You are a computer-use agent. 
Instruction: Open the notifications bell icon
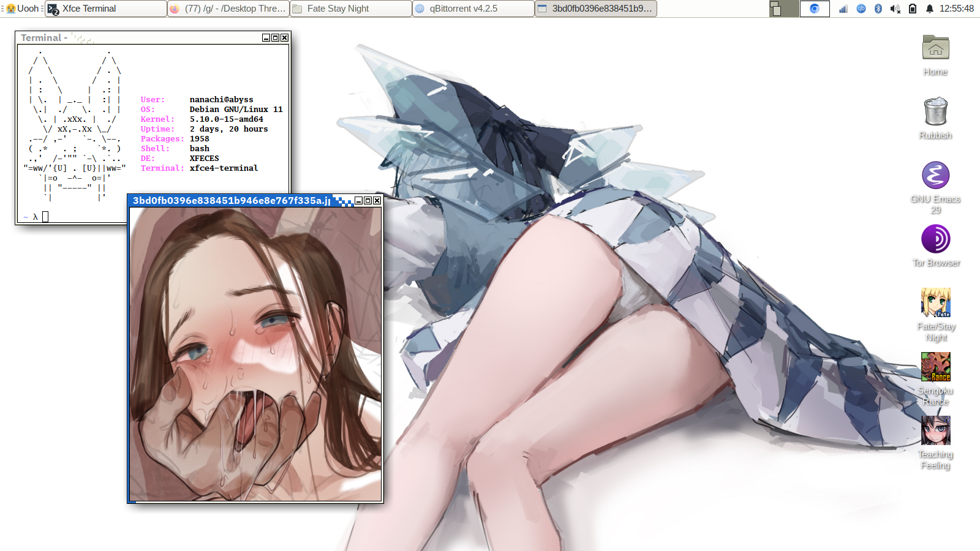(x=930, y=9)
